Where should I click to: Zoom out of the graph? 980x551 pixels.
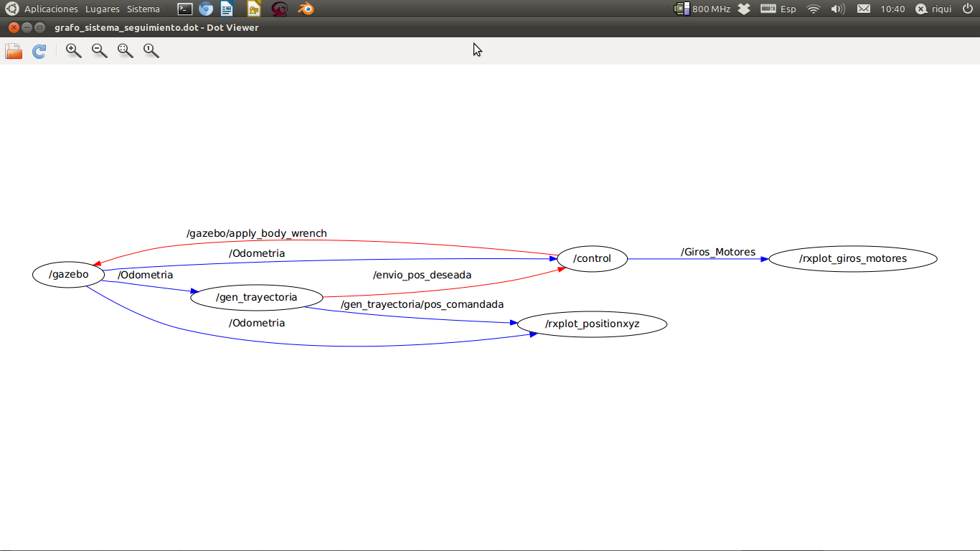(99, 51)
